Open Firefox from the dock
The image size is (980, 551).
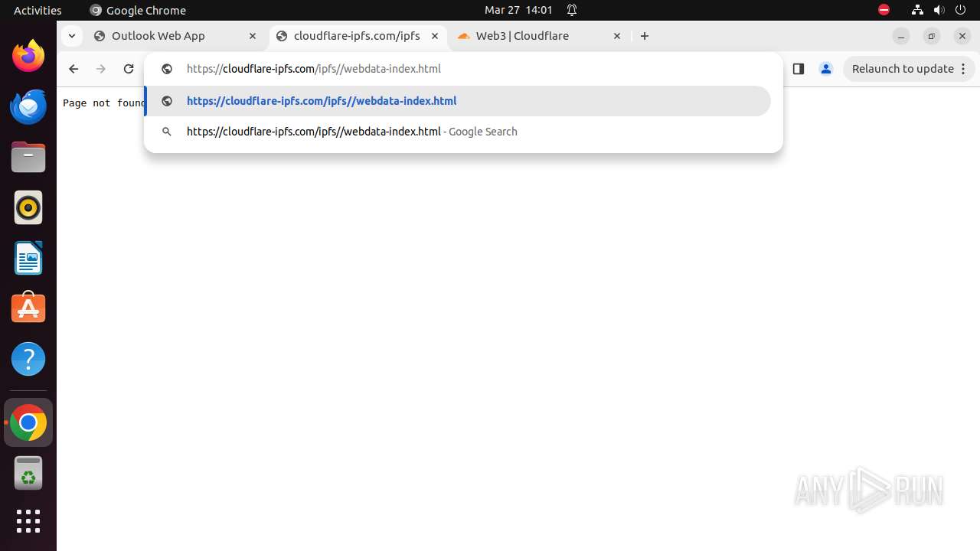point(28,56)
